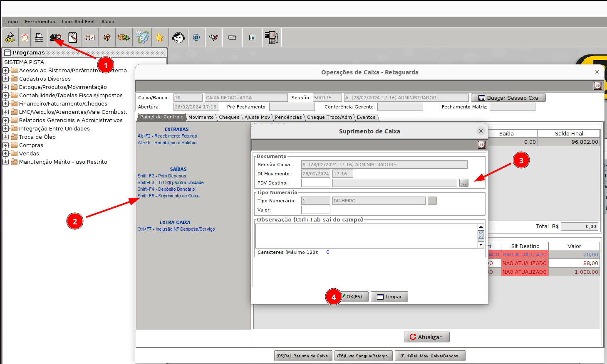Viewport: 607px width, 364px height.
Task: Expand the Cadastros Diversos tree node
Action: point(6,79)
